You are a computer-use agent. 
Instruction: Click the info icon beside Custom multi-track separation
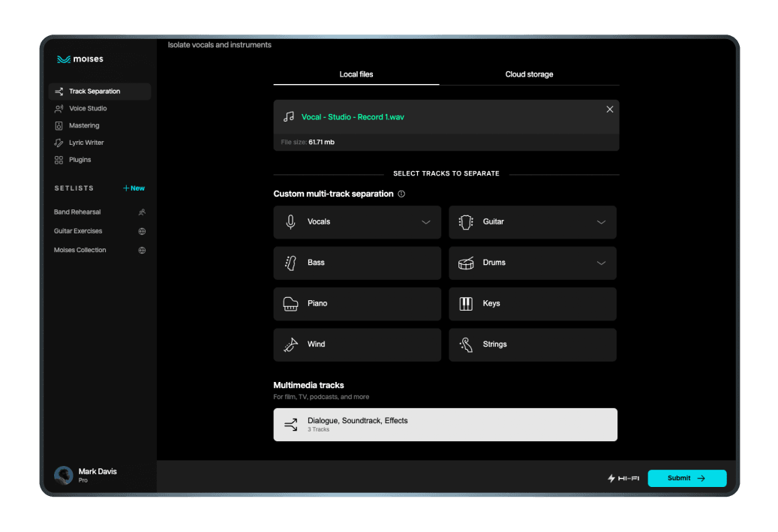pyautogui.click(x=401, y=194)
